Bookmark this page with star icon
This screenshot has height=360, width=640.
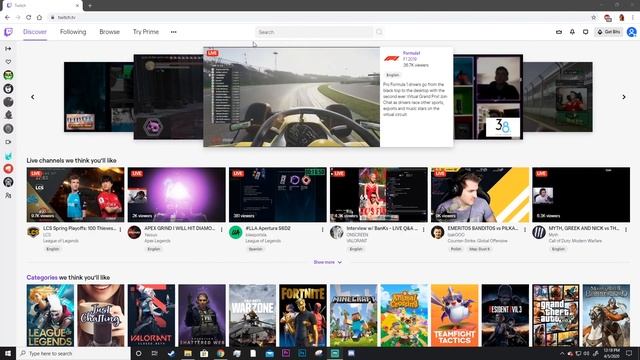tap(593, 17)
